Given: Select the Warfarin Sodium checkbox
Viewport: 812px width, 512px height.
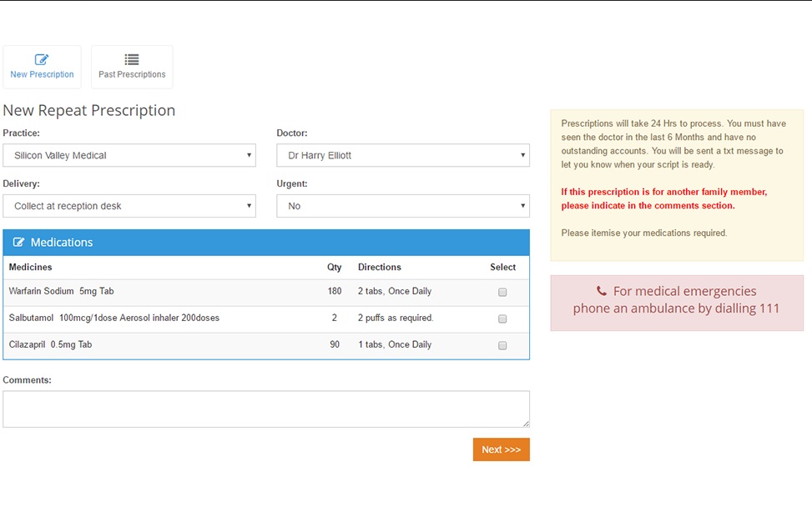Looking at the screenshot, I should pos(502,293).
